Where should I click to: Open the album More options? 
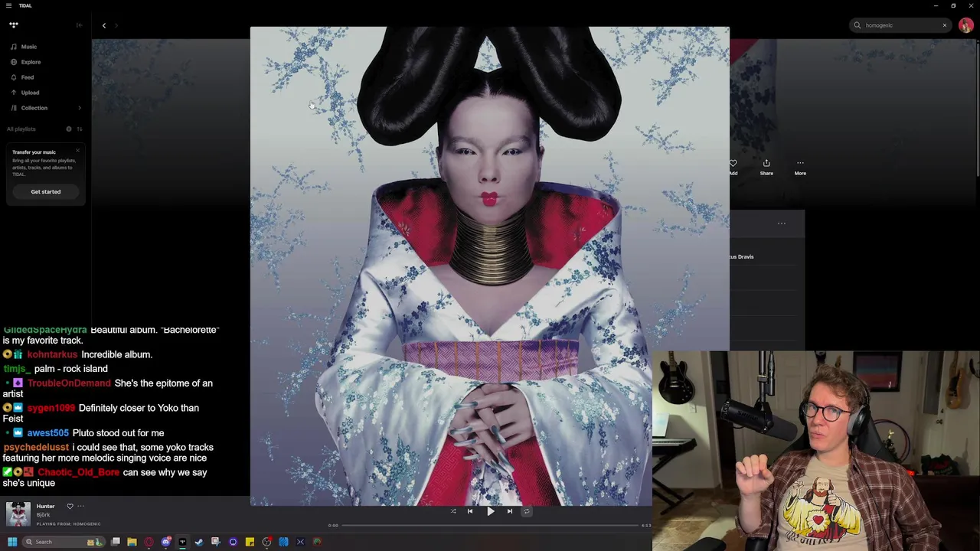pos(800,167)
